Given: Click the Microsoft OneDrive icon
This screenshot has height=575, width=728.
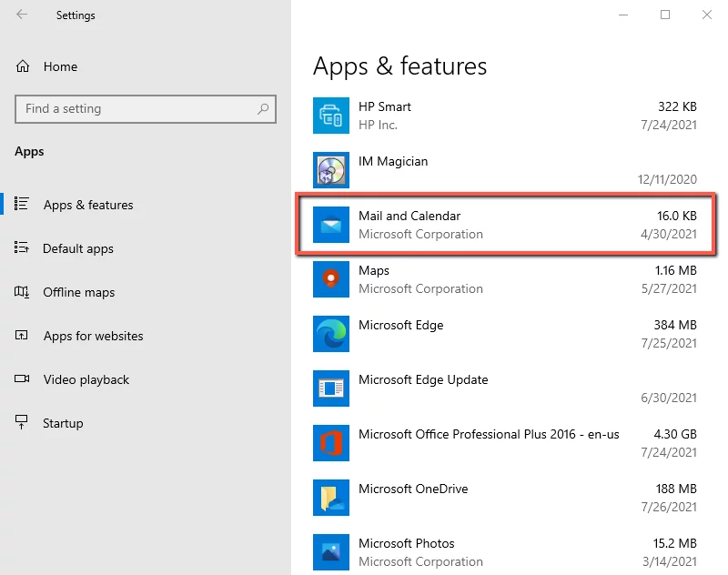Looking at the screenshot, I should pyautogui.click(x=331, y=498).
